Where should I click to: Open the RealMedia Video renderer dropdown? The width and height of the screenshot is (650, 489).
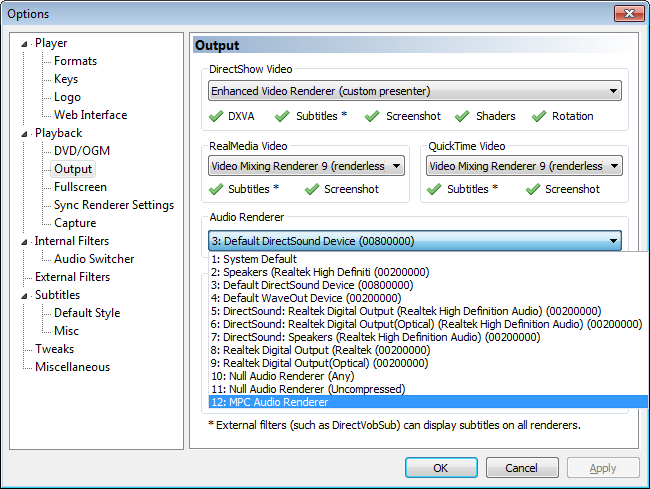306,166
